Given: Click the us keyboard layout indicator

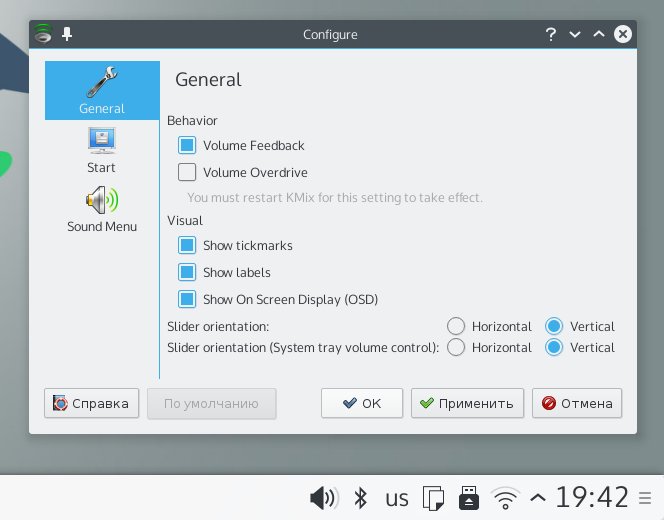Looking at the screenshot, I should click(x=397, y=498).
